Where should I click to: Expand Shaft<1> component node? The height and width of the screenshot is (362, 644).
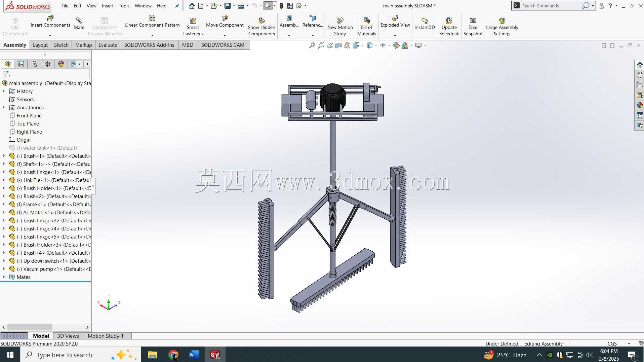pyautogui.click(x=4, y=164)
